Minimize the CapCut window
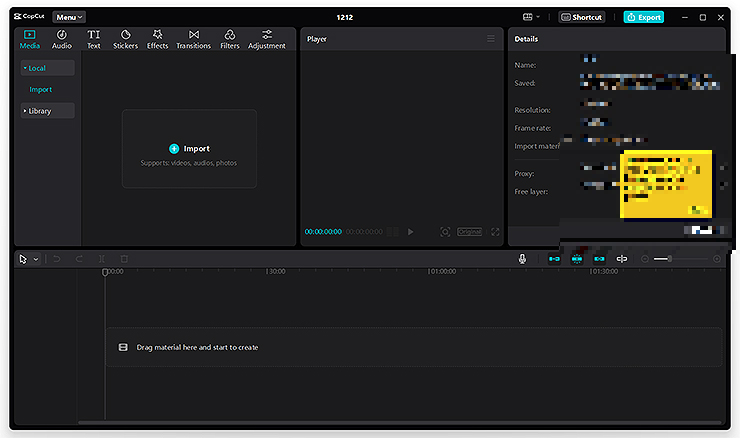The width and height of the screenshot is (740, 438). tap(685, 17)
